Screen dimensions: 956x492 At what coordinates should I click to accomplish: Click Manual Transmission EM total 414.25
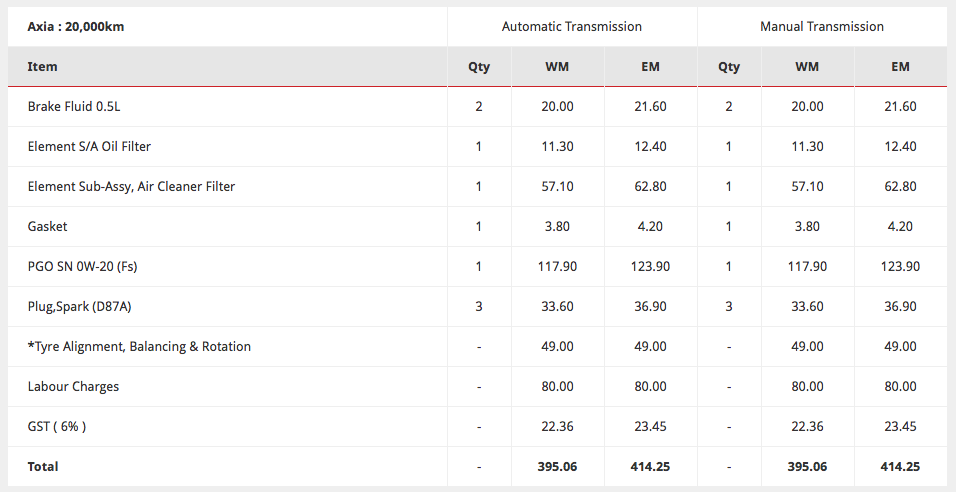point(900,467)
